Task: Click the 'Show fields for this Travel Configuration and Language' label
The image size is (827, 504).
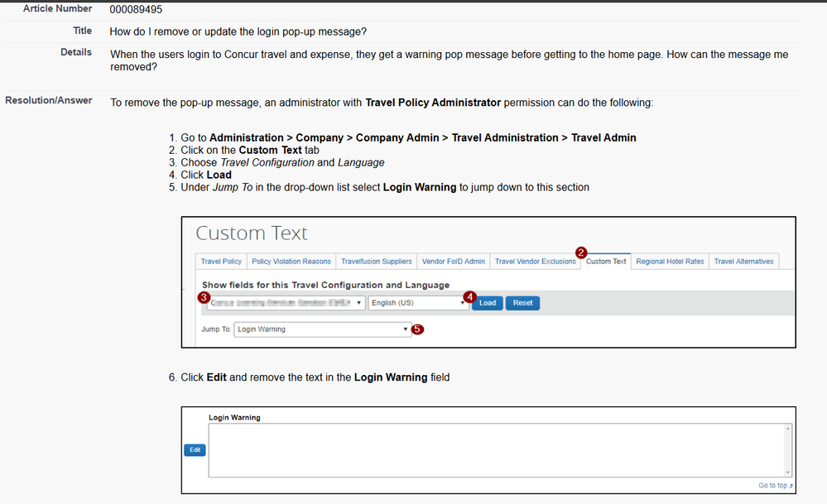Action: 325,286
